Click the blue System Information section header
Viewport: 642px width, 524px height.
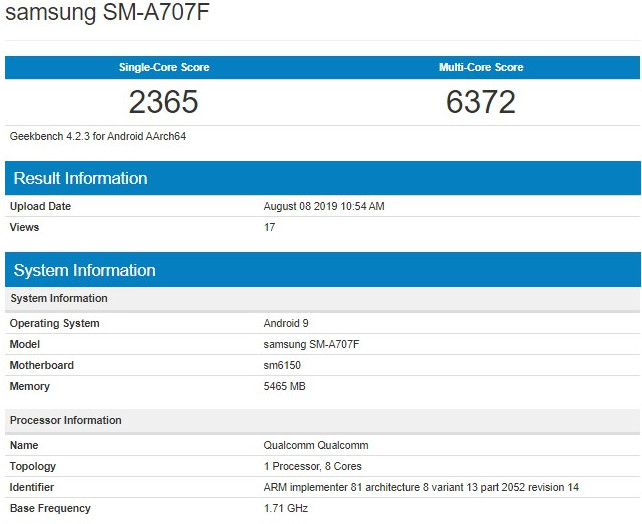323,270
